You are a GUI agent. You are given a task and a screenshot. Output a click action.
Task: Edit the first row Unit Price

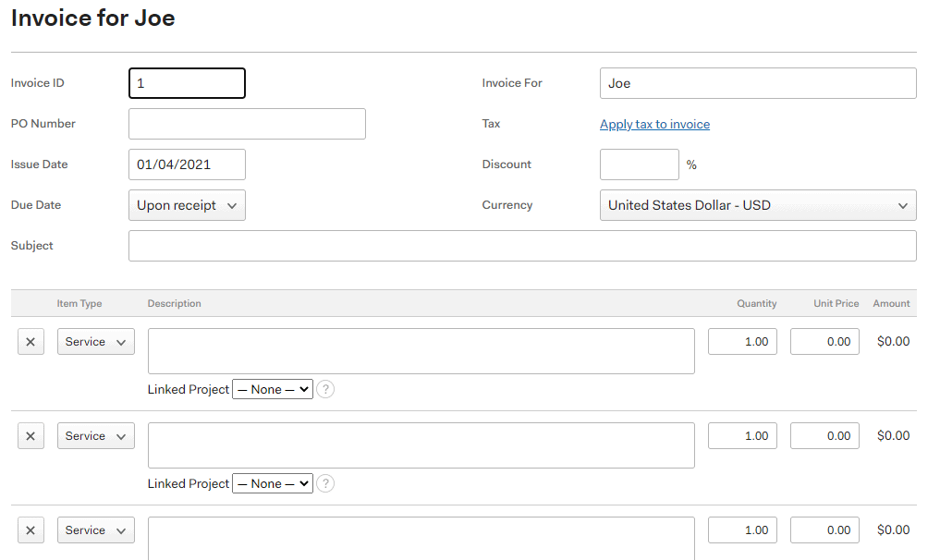tap(824, 342)
